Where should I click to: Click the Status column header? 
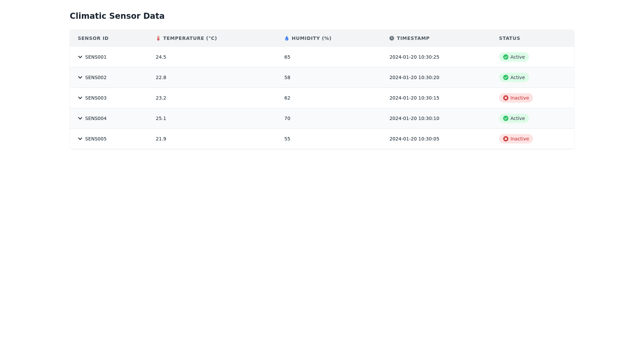click(509, 38)
